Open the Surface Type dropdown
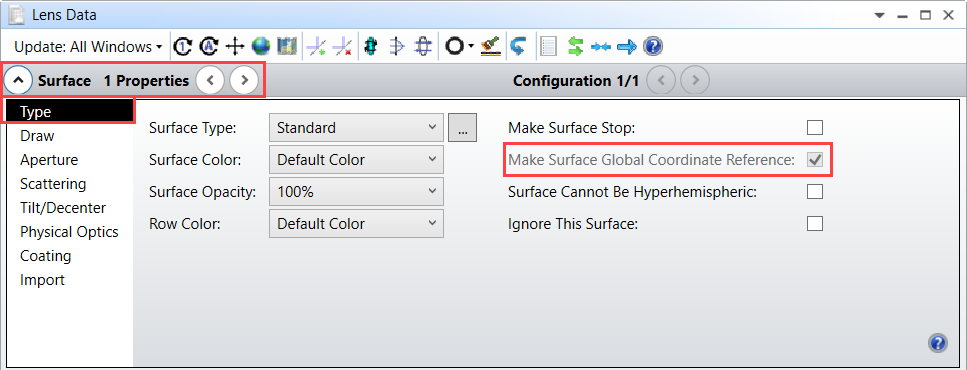The image size is (967, 370). point(356,128)
